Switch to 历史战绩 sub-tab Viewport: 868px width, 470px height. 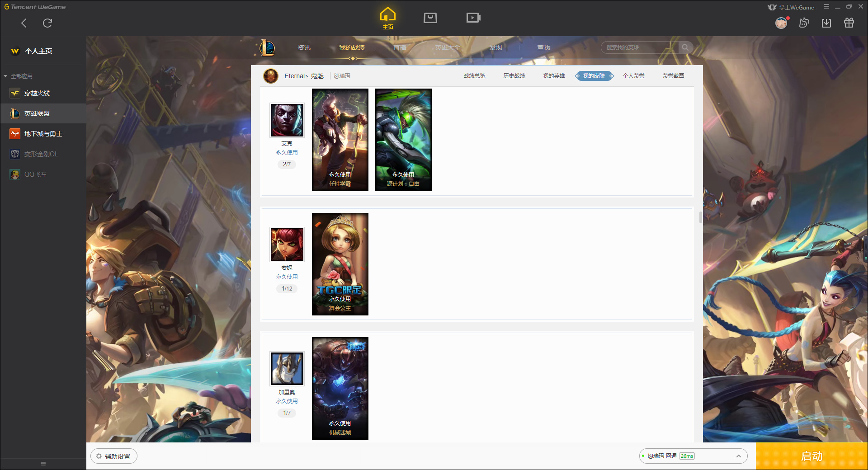514,76
